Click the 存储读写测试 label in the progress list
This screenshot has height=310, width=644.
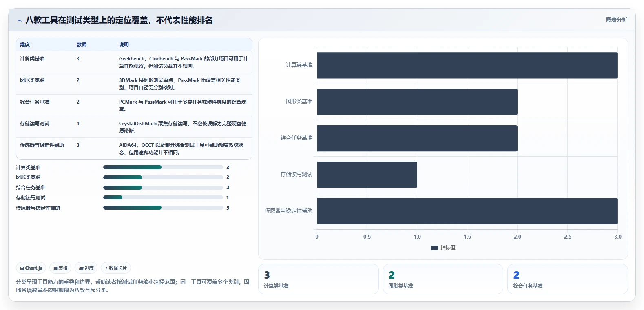tap(31, 198)
